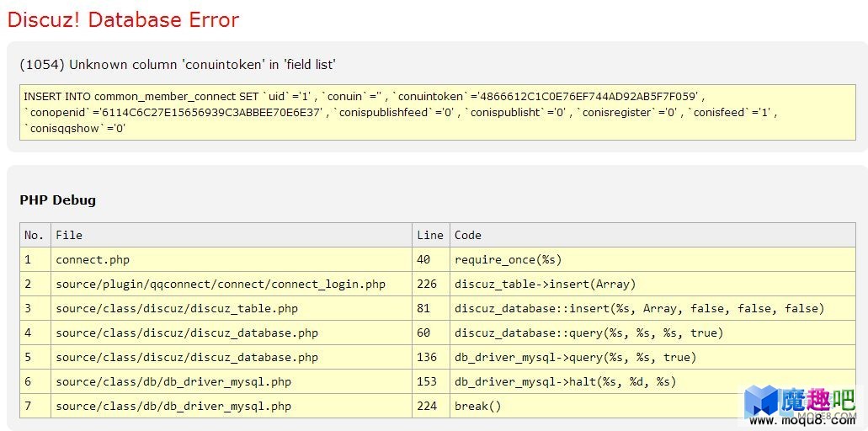Click row number 7 cell
Image resolution: width=868 pixels, height=431 pixels.
point(35,406)
